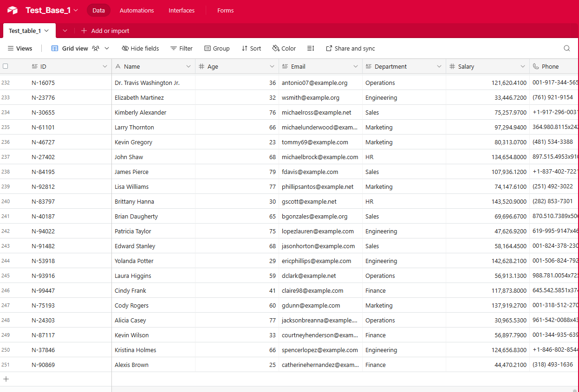Viewport: 579px width, 392px height.
Task: Click the Email column field-type icon
Action: coord(285,66)
